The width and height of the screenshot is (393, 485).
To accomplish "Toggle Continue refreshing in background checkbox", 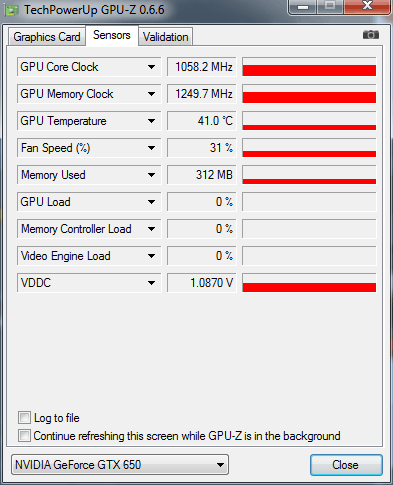I will [24, 436].
